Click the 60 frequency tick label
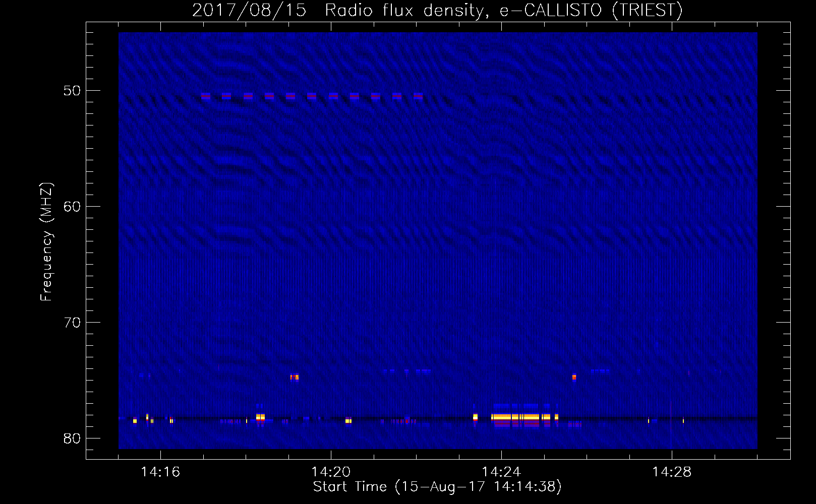This screenshot has height=504, width=816. coord(72,207)
